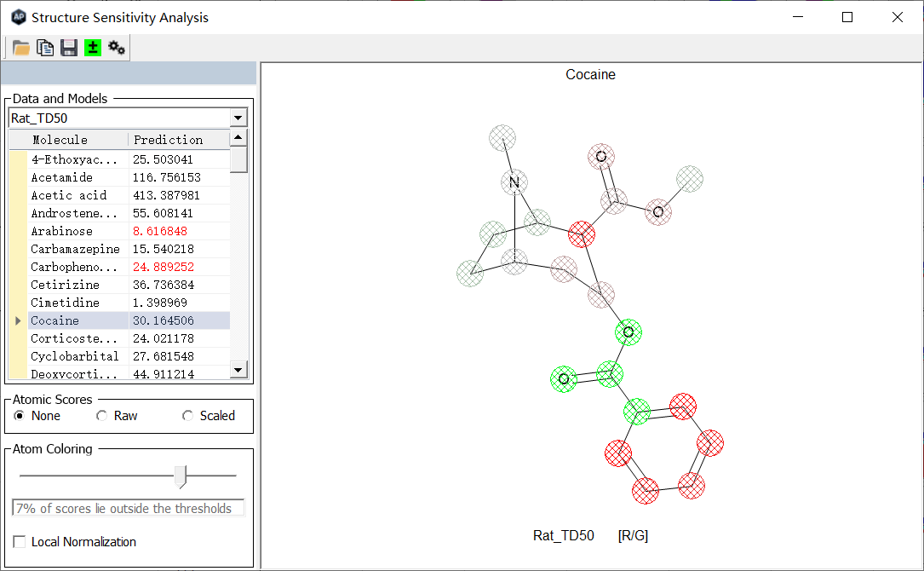This screenshot has height=571, width=924.
Task: Select the Cyclobarbital molecule
Action: (75, 356)
